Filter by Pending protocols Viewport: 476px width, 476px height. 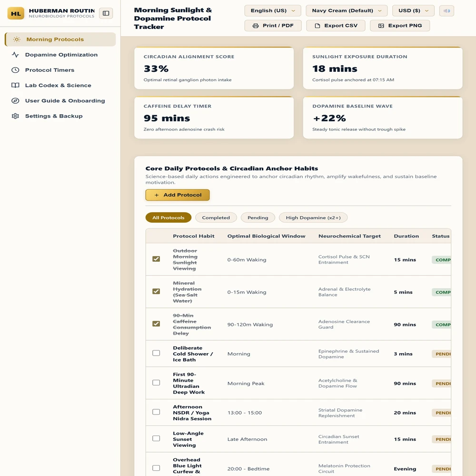point(258,218)
